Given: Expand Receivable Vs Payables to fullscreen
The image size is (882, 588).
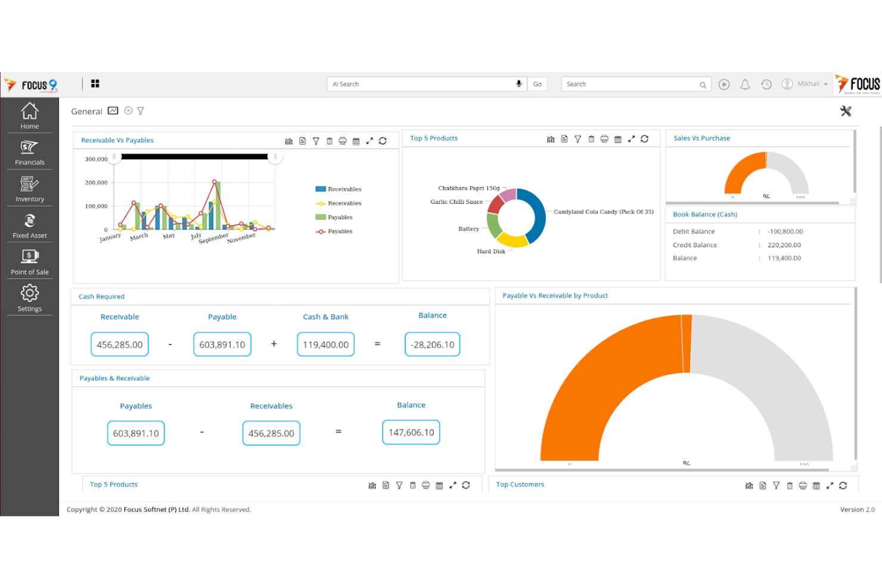Looking at the screenshot, I should tap(369, 141).
